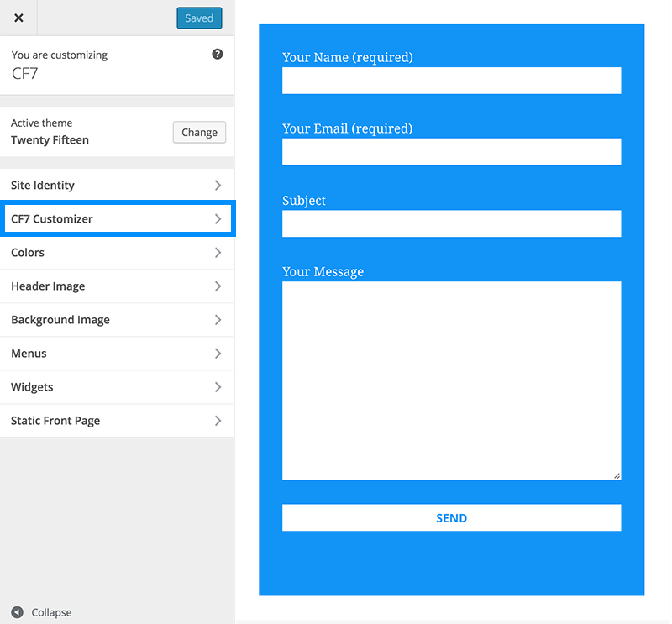Open the Background Image section
This screenshot has height=624, width=672.
point(117,320)
